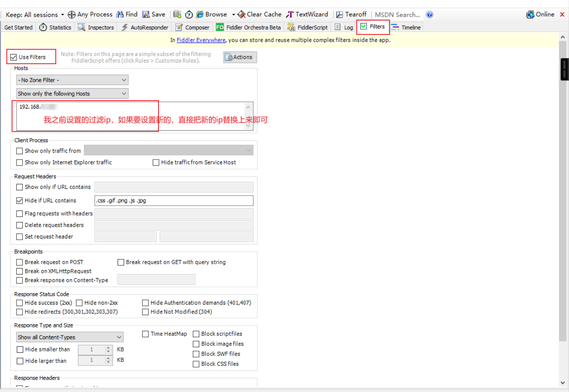569x392 pixels.
Task: Click the camera screenshot icon in toolbar
Action: coord(177,14)
